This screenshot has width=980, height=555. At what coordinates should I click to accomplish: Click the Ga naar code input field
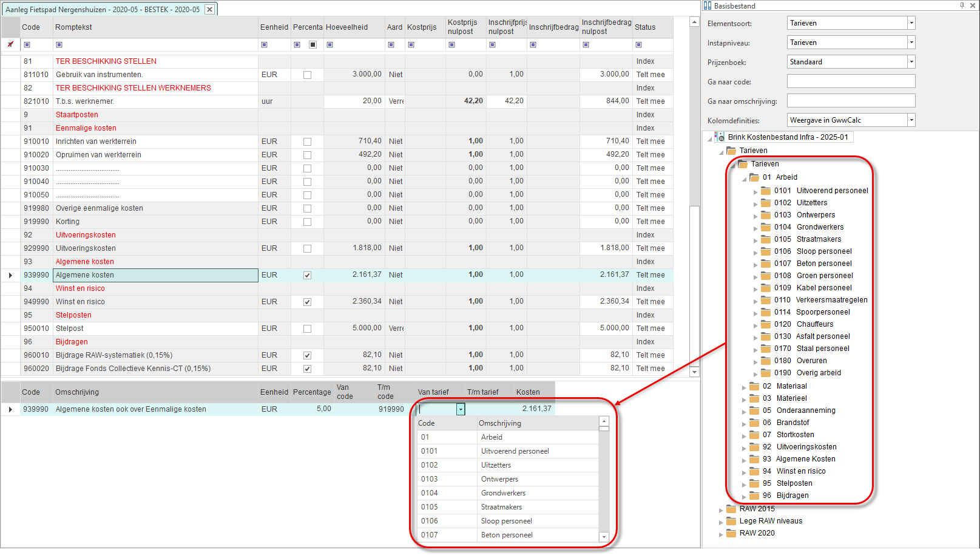pos(851,81)
